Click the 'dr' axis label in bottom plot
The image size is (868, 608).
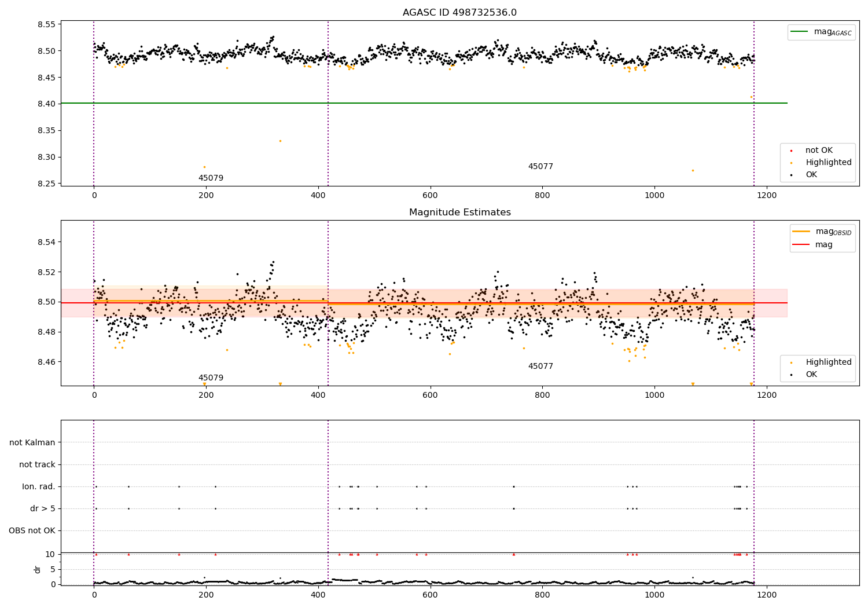point(38,569)
